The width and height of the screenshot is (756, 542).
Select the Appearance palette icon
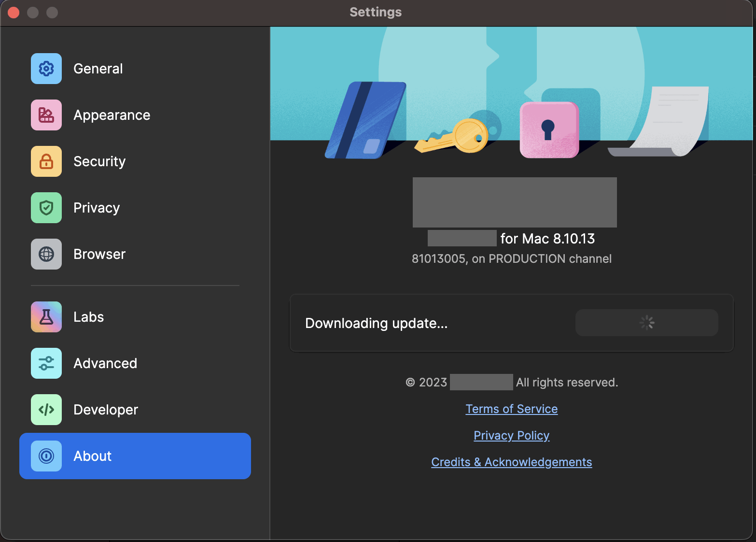pyautogui.click(x=46, y=115)
